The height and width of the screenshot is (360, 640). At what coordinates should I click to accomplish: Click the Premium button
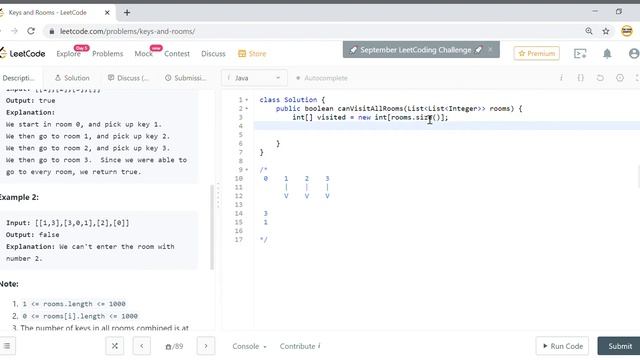tap(536, 53)
